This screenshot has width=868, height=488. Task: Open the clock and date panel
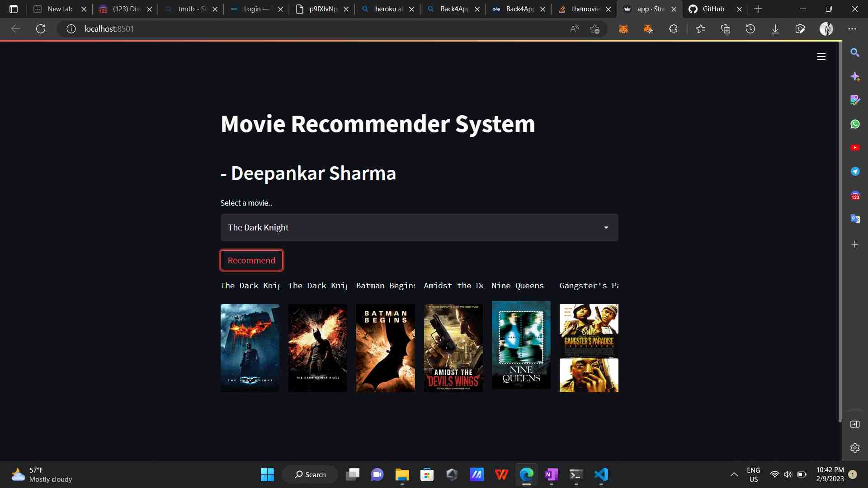830,474
